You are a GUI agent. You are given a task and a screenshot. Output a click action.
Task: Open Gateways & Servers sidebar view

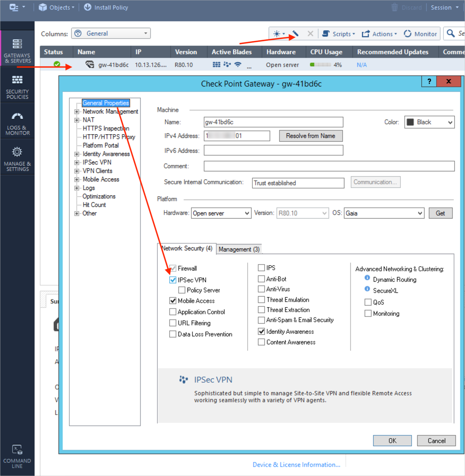(x=17, y=49)
